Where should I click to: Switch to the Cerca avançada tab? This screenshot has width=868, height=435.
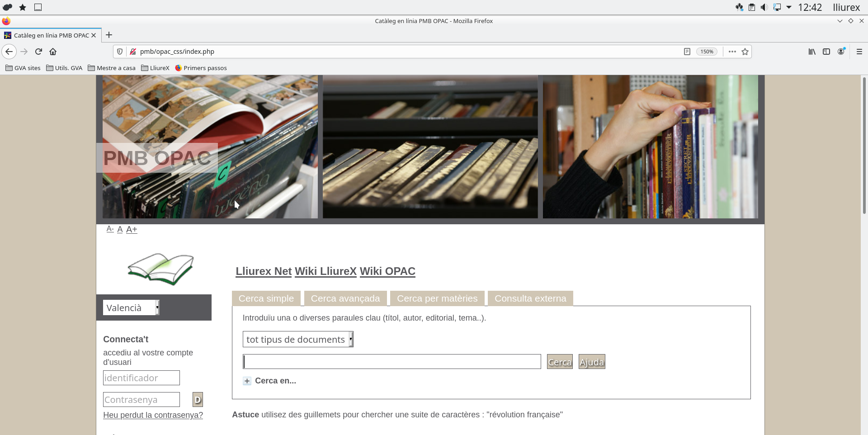pyautogui.click(x=345, y=298)
